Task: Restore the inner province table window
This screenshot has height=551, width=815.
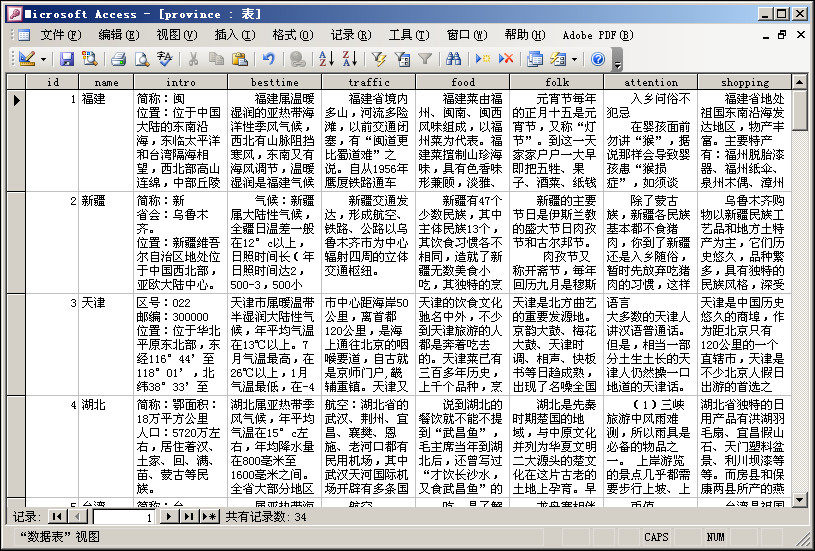Action: [x=782, y=35]
